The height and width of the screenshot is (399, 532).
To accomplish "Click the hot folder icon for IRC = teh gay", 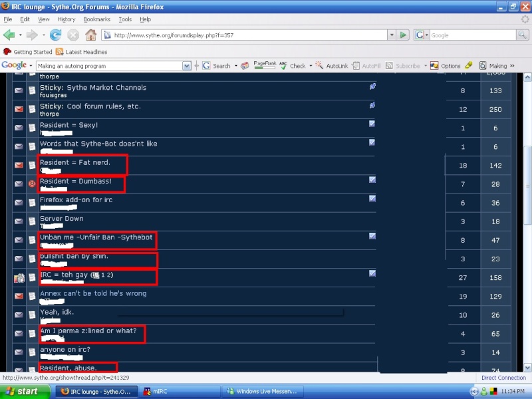I will pos(19,278).
